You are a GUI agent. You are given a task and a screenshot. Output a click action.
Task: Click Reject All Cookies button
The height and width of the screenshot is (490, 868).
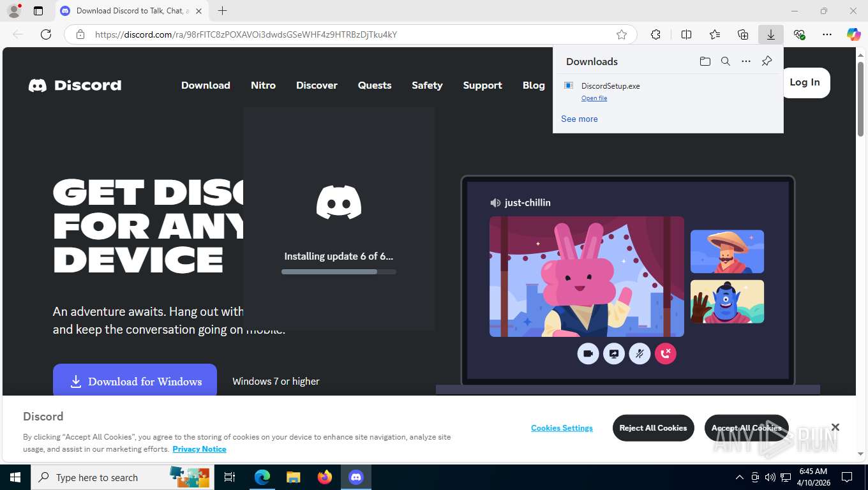[653, 428]
